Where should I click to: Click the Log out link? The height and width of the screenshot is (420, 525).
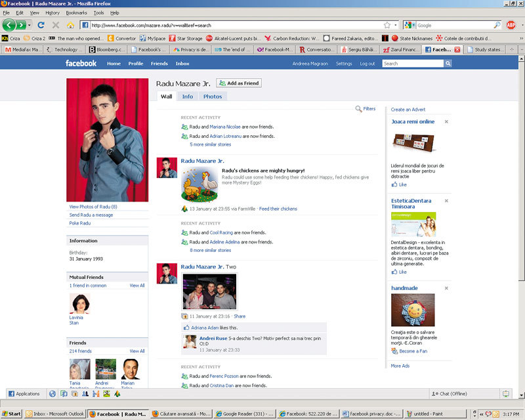[367, 63]
